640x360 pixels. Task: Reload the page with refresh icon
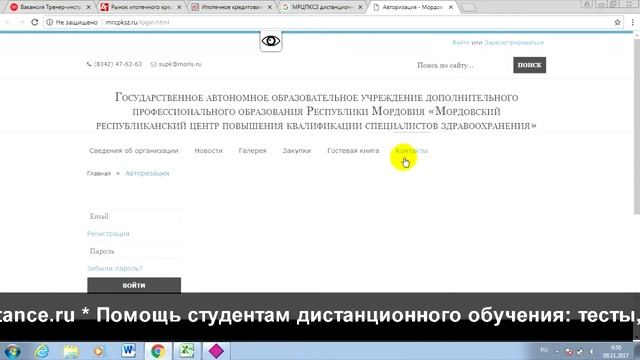pos(35,22)
